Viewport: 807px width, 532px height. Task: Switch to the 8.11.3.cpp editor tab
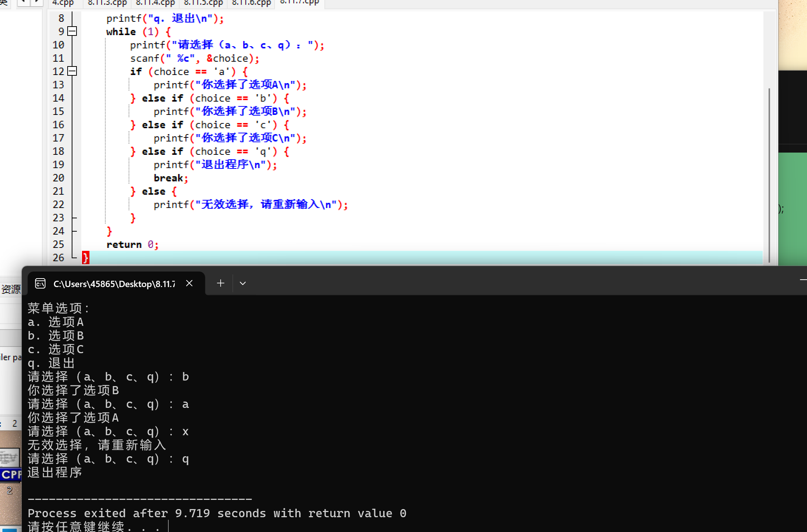pos(107,3)
